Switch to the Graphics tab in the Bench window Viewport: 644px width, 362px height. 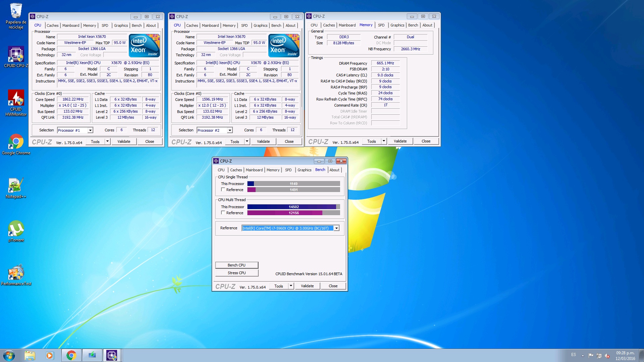[x=304, y=170]
